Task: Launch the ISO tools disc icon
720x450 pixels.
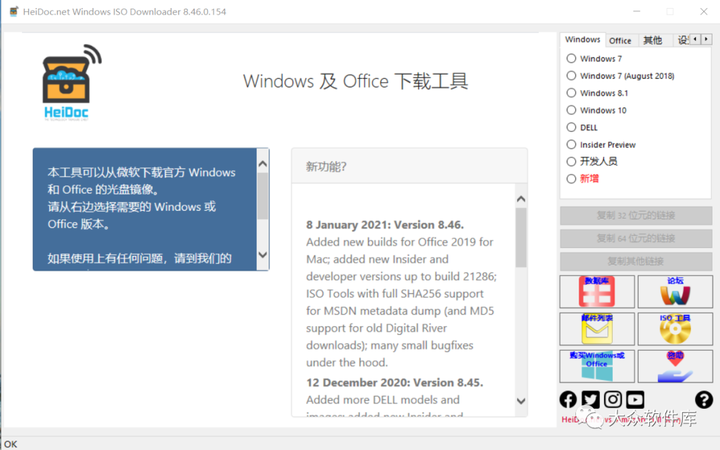Action: [675, 329]
